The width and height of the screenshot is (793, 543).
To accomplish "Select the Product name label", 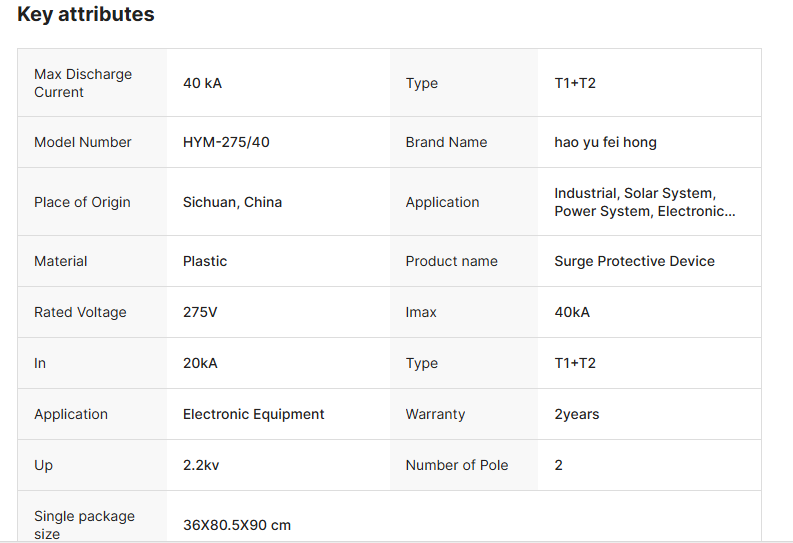I will tap(451, 261).
